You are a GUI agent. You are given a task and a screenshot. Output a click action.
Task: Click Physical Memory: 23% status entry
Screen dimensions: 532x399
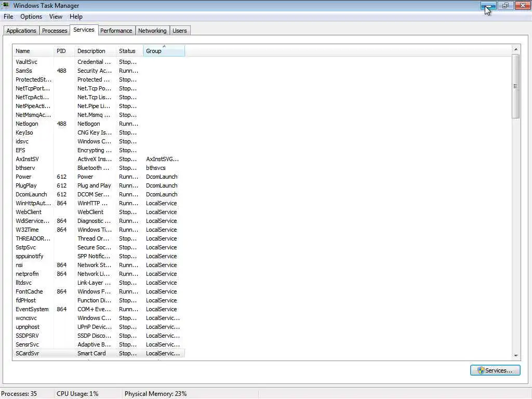coord(155,394)
